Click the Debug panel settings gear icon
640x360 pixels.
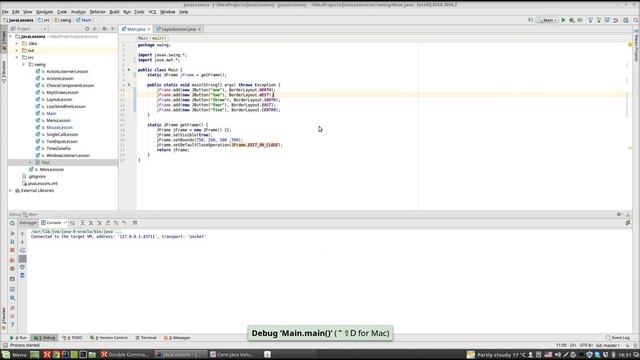(x=619, y=214)
